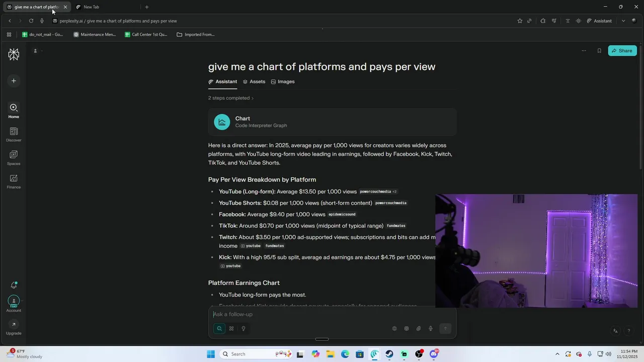Open the do_not_mail bookmark

click(43, 35)
